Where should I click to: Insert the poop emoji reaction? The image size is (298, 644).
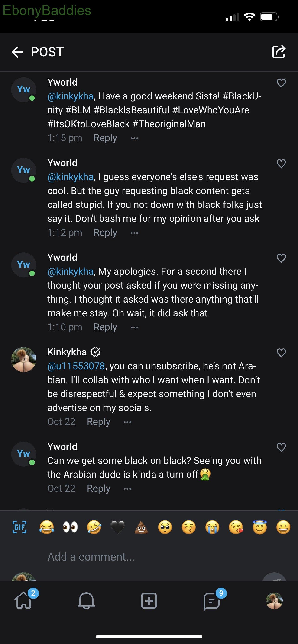tap(141, 527)
